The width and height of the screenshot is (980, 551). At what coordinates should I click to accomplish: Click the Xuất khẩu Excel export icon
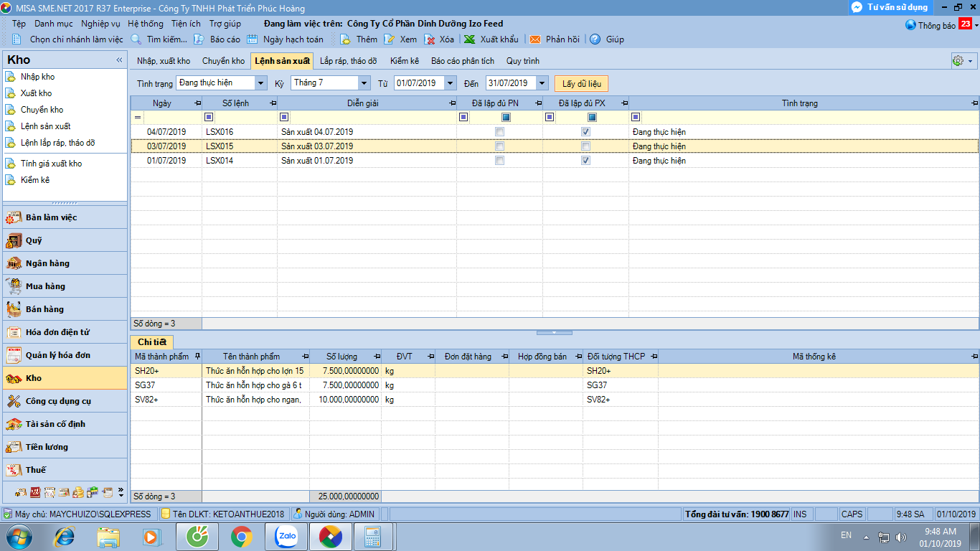[x=469, y=39]
